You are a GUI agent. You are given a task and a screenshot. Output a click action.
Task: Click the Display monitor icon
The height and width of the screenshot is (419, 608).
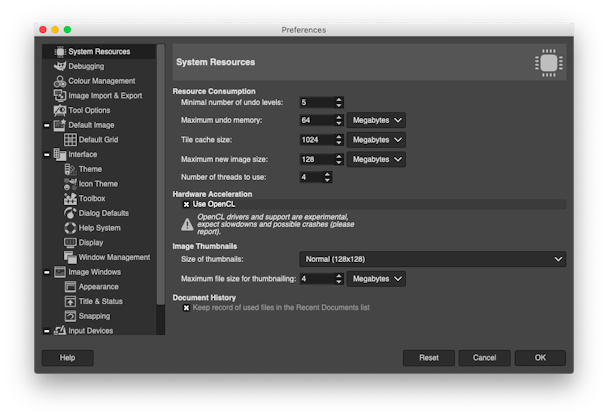(x=70, y=243)
